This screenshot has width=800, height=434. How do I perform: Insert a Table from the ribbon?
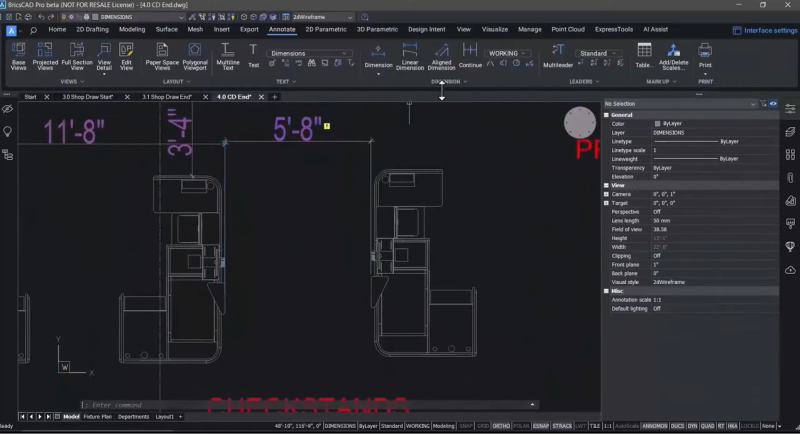[x=644, y=56]
